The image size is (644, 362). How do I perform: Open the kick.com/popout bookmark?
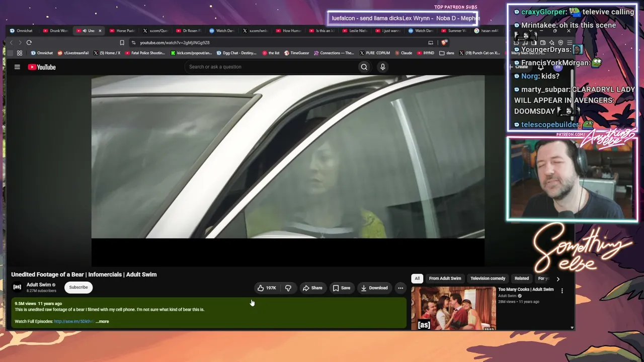pyautogui.click(x=192, y=53)
